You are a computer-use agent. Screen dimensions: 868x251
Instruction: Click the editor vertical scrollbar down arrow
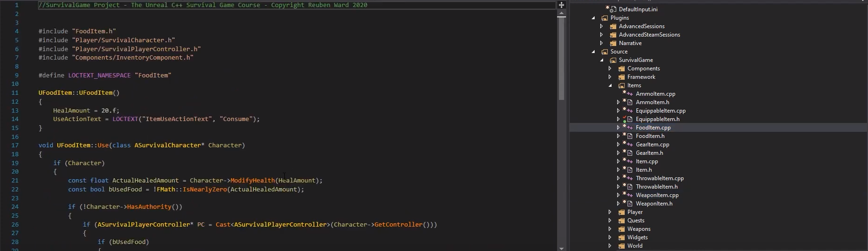coord(561,248)
